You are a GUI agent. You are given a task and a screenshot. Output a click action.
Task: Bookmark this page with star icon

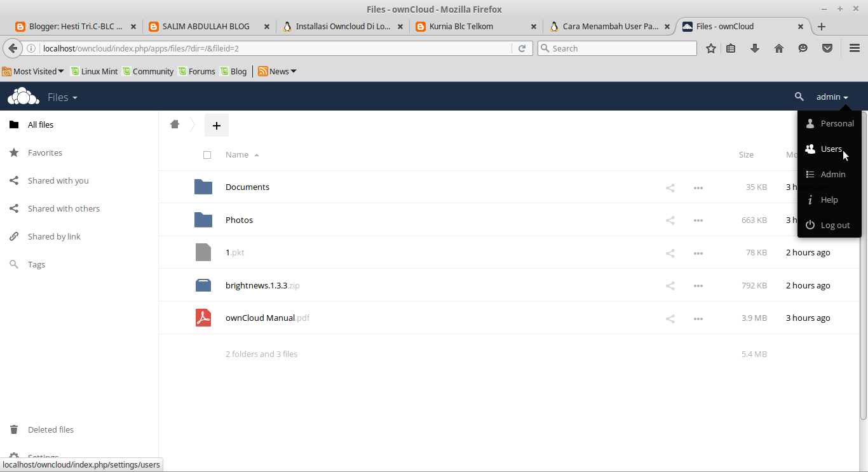(x=711, y=48)
